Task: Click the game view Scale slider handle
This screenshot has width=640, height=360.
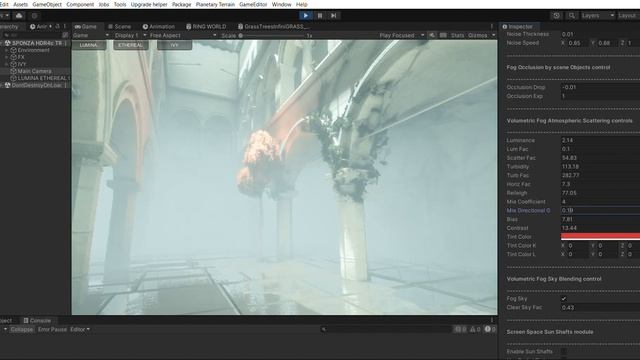Action: tap(241, 36)
